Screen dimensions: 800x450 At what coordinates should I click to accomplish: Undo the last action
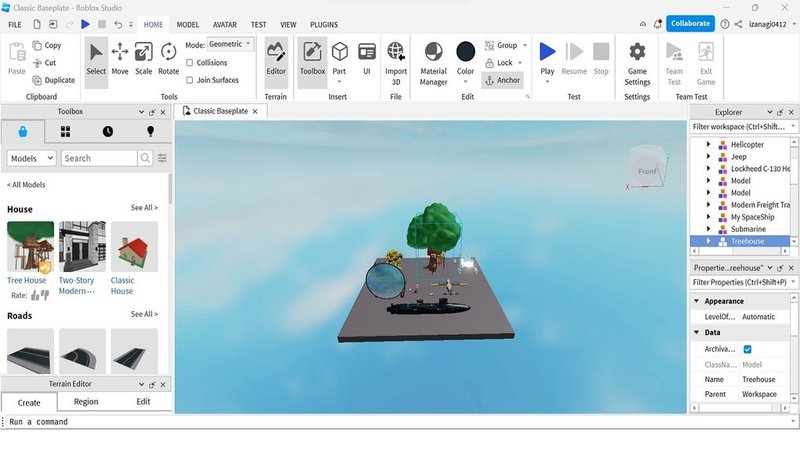click(x=118, y=24)
